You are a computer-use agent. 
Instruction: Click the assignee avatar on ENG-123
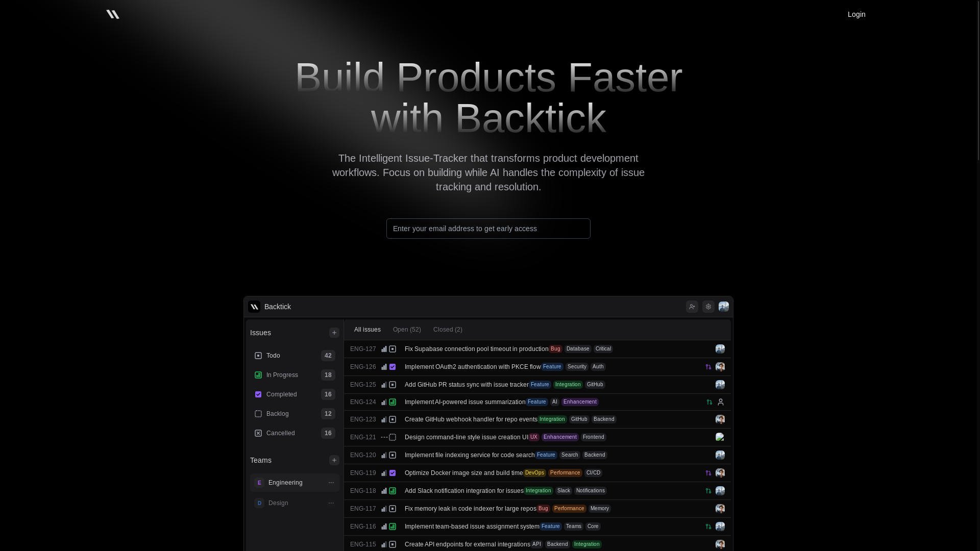point(720,419)
